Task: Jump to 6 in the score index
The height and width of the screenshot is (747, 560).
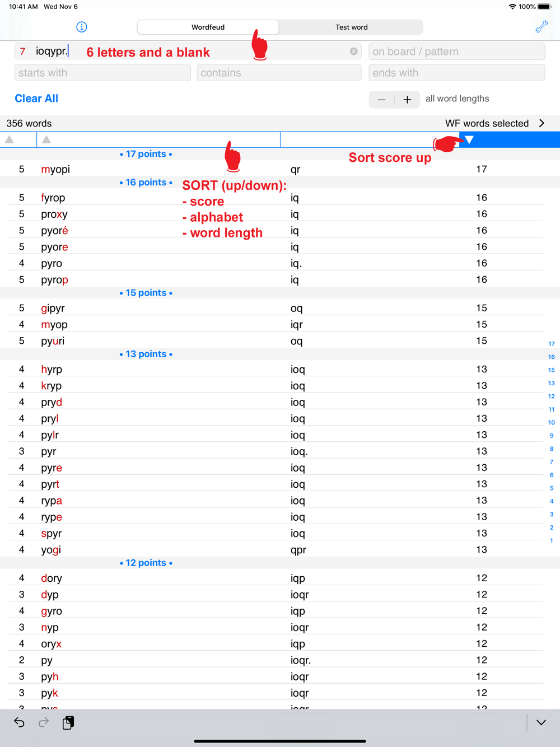Action: pos(552,475)
